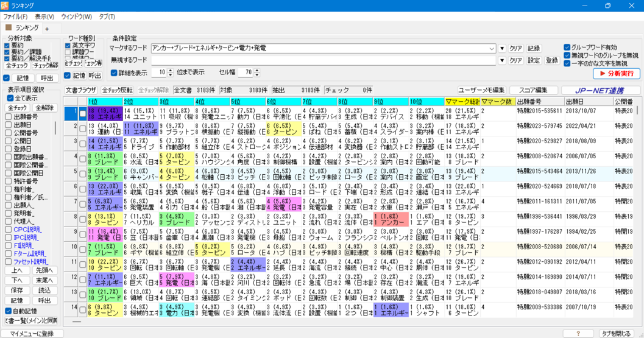Click the ? help button
The image size is (644, 338).
tap(578, 334)
